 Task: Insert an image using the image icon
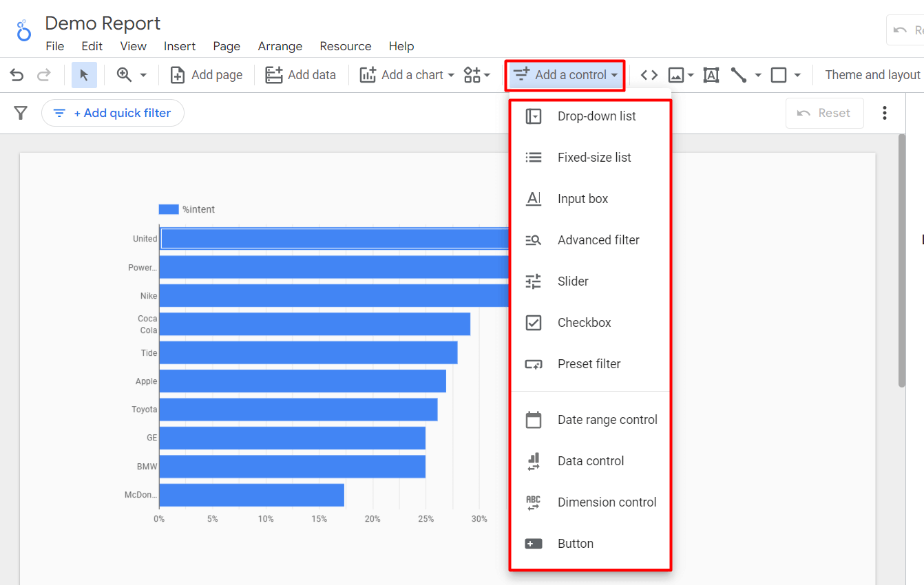[x=677, y=74]
